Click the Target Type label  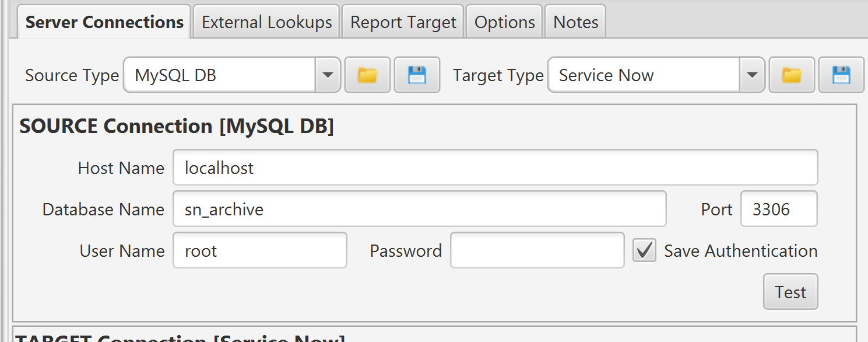(x=498, y=75)
